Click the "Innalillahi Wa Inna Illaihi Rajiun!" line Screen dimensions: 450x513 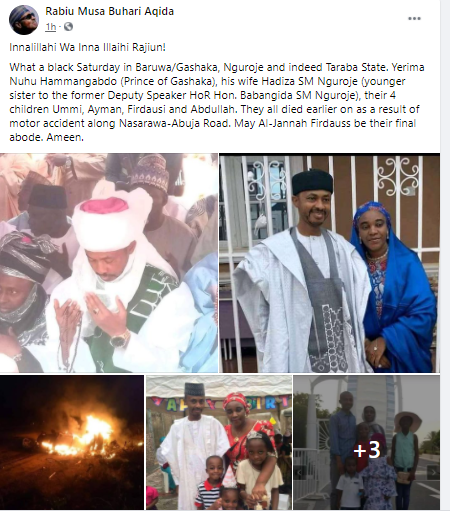87,47
